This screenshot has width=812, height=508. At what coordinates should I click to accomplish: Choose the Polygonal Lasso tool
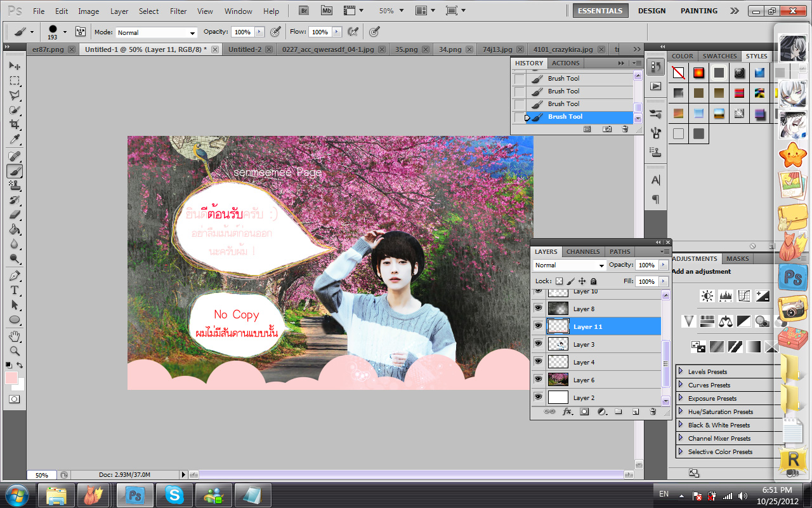(x=15, y=96)
